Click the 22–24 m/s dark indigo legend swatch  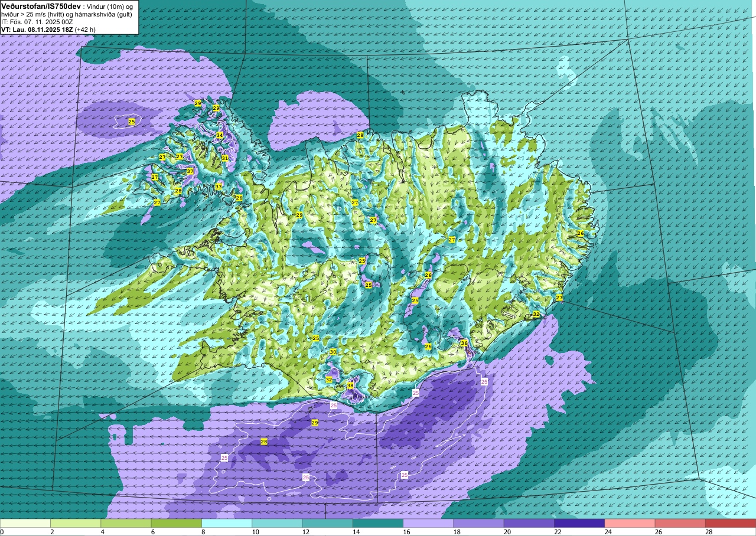tap(579, 523)
